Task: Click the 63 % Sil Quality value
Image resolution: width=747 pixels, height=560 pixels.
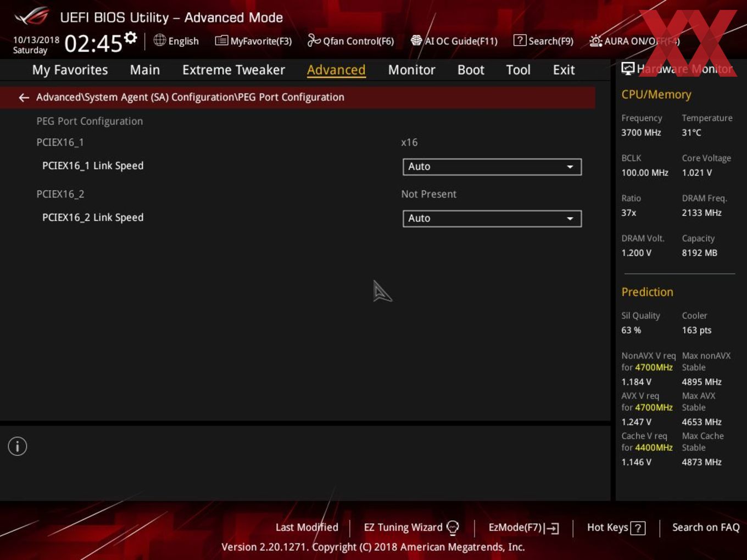Action: point(631,331)
